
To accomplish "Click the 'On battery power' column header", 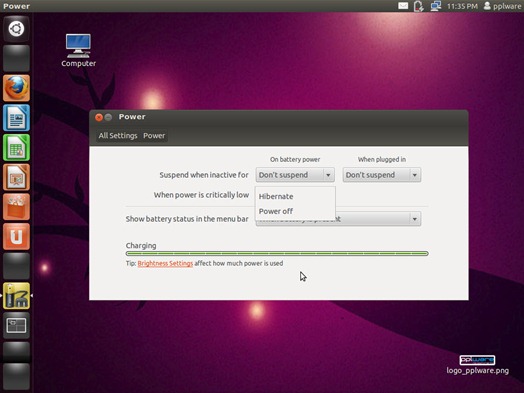I will (x=295, y=159).
